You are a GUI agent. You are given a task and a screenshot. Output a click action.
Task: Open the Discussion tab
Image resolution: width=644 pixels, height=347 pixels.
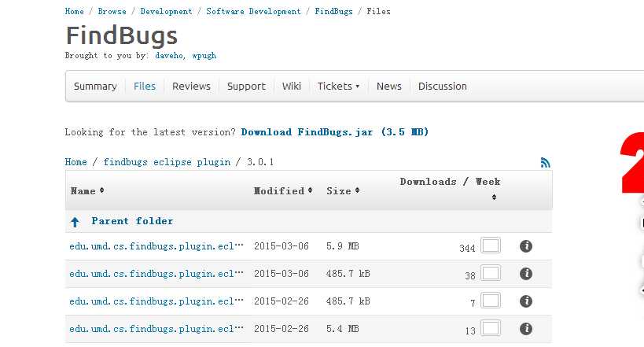point(443,87)
